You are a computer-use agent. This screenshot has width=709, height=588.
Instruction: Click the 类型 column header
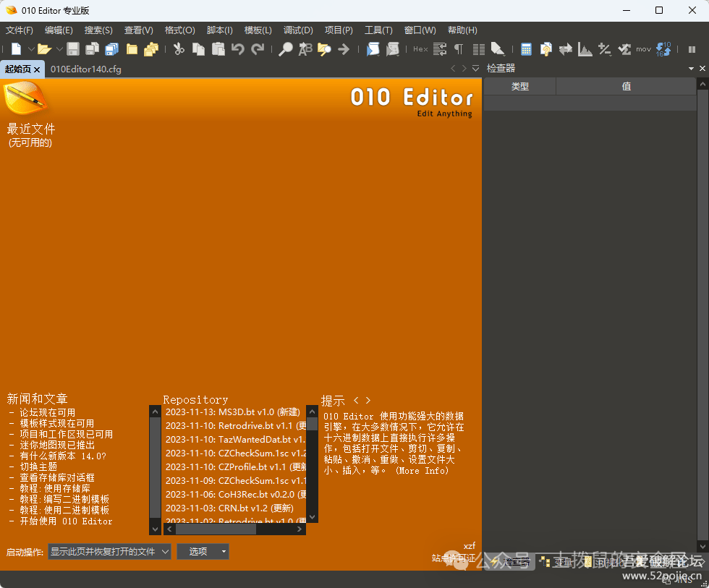520,86
